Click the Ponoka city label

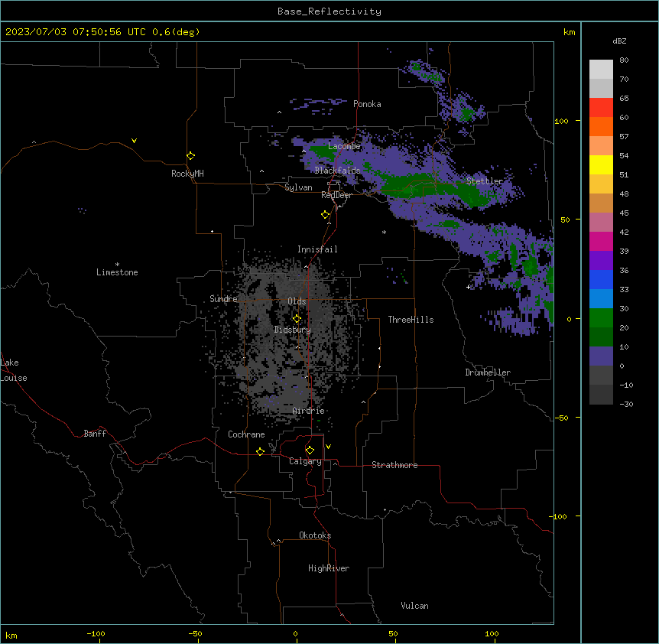coord(367,104)
